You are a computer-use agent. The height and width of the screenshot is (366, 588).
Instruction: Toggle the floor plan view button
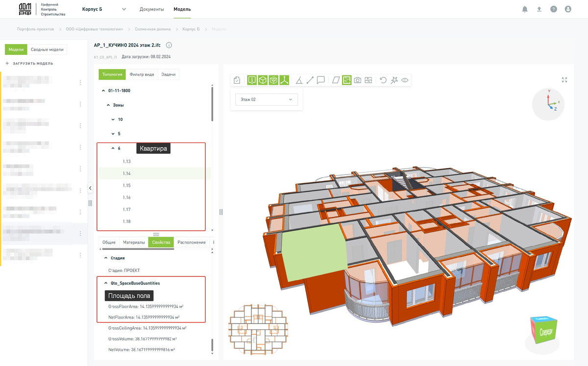pyautogui.click(x=347, y=80)
